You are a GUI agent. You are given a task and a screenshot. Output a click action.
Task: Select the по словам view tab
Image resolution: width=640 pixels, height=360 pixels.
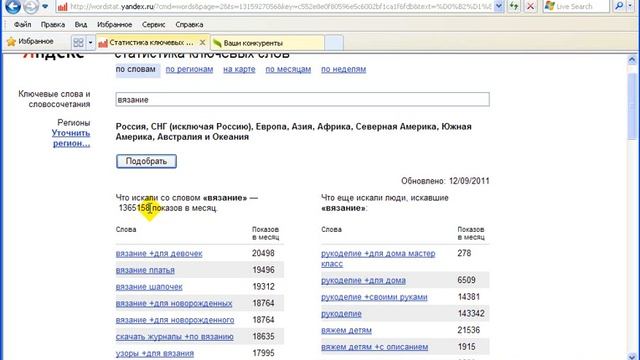click(136, 69)
